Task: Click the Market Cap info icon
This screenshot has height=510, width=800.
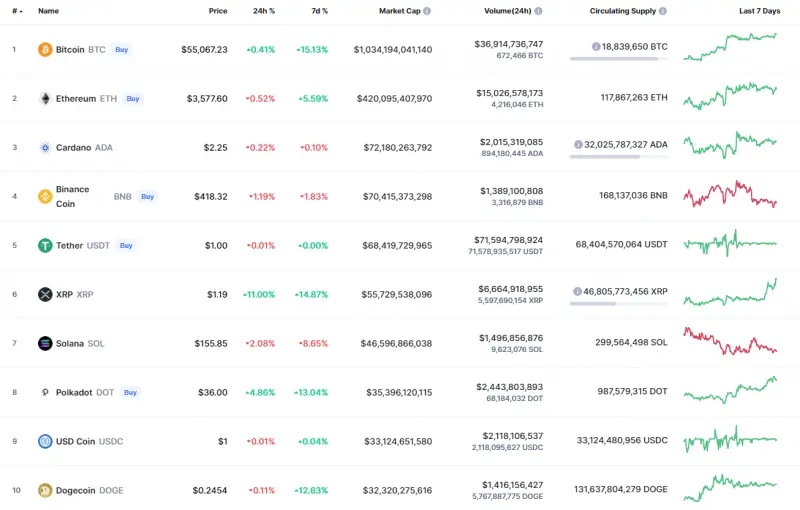Action: (x=427, y=11)
